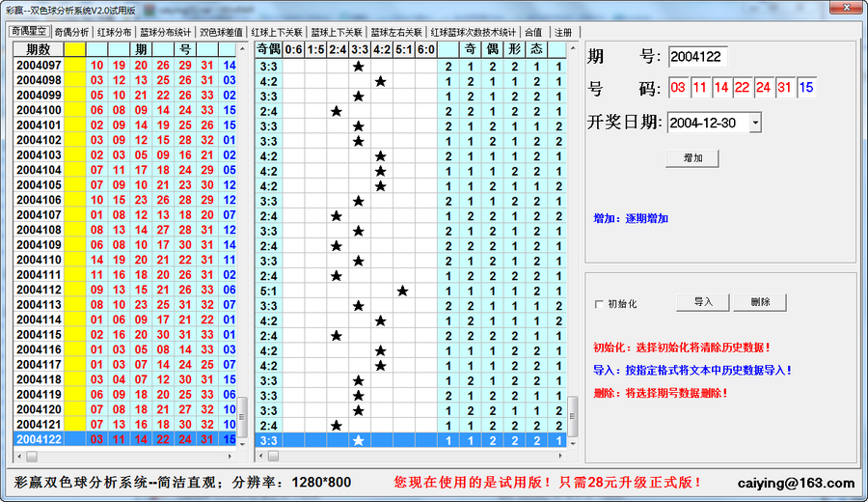The height and width of the screenshot is (502, 868).
Task: Edit the 期号 input field 2004122
Action: click(x=697, y=57)
